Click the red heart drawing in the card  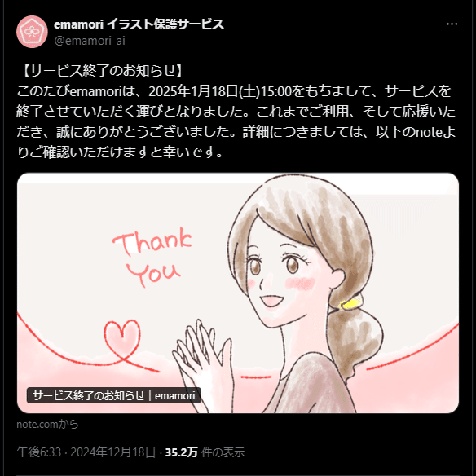coord(122,338)
